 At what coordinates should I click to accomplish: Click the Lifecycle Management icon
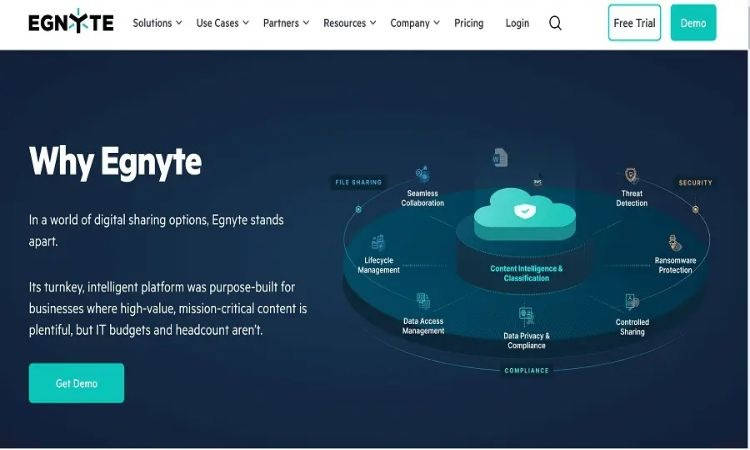pos(378,243)
